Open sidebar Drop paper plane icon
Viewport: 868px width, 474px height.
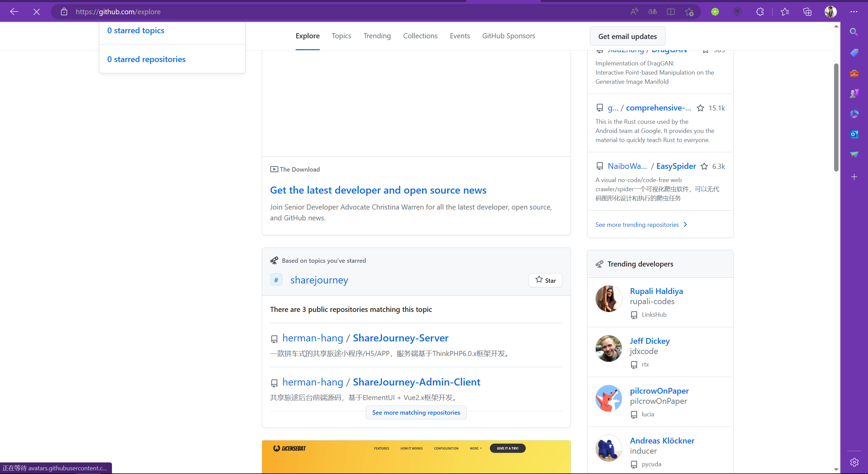click(854, 155)
